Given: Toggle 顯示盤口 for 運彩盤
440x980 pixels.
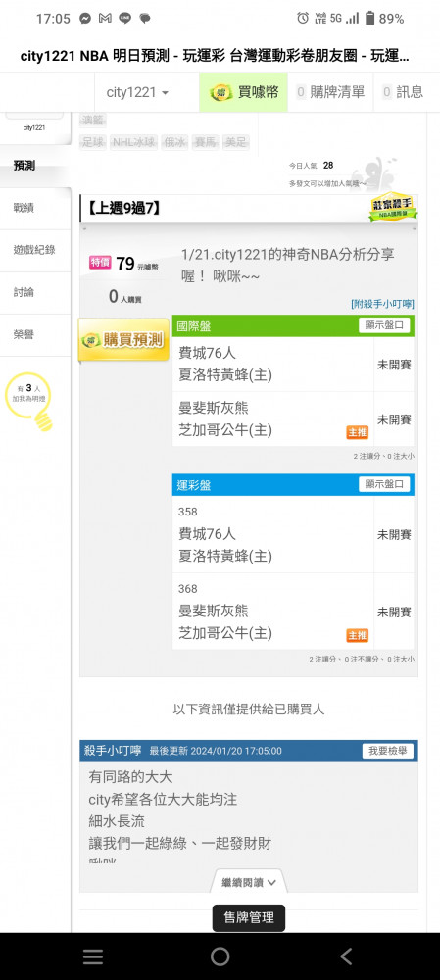Looking at the screenshot, I should [x=384, y=484].
